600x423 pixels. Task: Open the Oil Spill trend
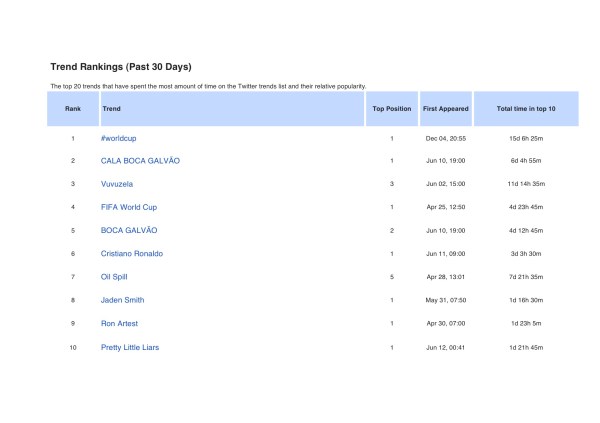(x=114, y=277)
